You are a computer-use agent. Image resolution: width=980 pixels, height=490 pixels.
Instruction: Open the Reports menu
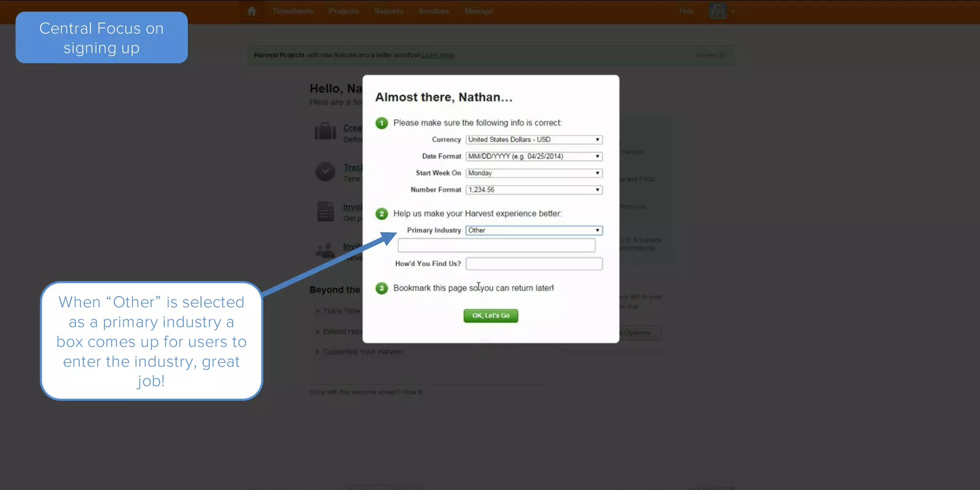(x=389, y=11)
